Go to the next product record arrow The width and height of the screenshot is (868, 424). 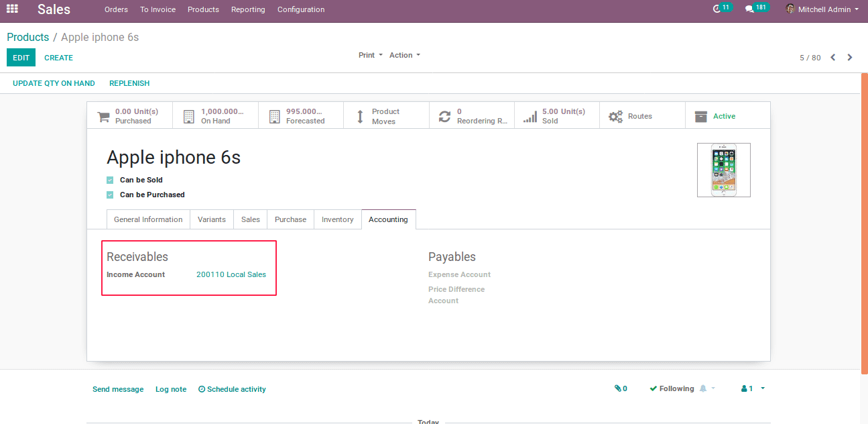[850, 58]
